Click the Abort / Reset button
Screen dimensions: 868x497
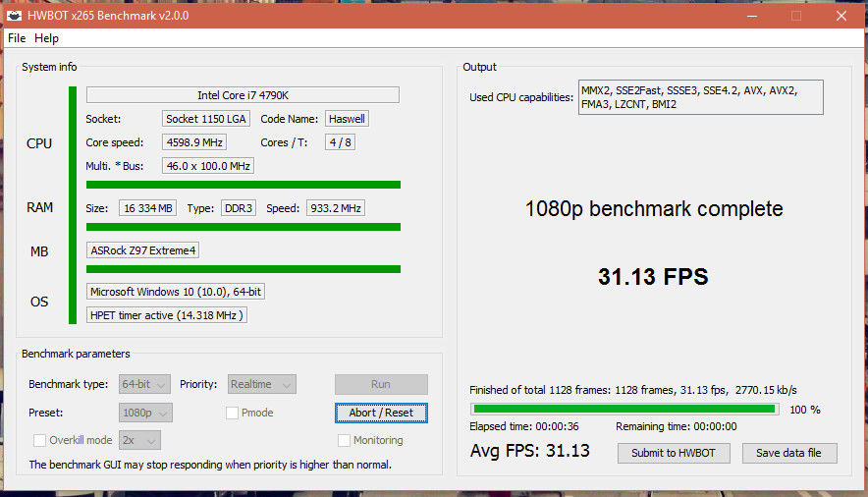(x=381, y=413)
